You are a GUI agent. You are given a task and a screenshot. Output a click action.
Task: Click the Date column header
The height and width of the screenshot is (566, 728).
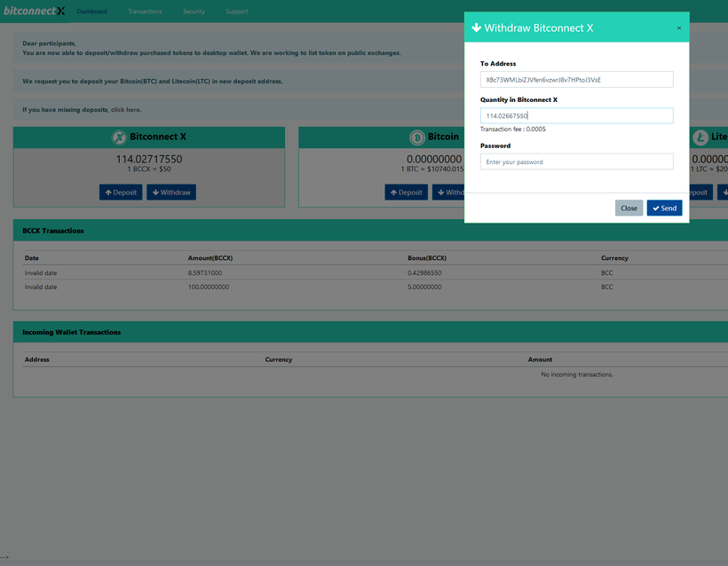click(x=32, y=258)
